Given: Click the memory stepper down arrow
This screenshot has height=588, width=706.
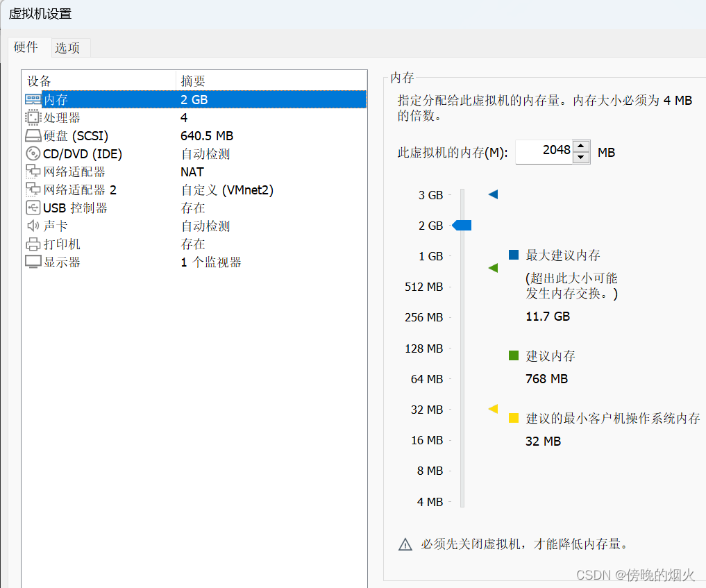Looking at the screenshot, I should [581, 156].
